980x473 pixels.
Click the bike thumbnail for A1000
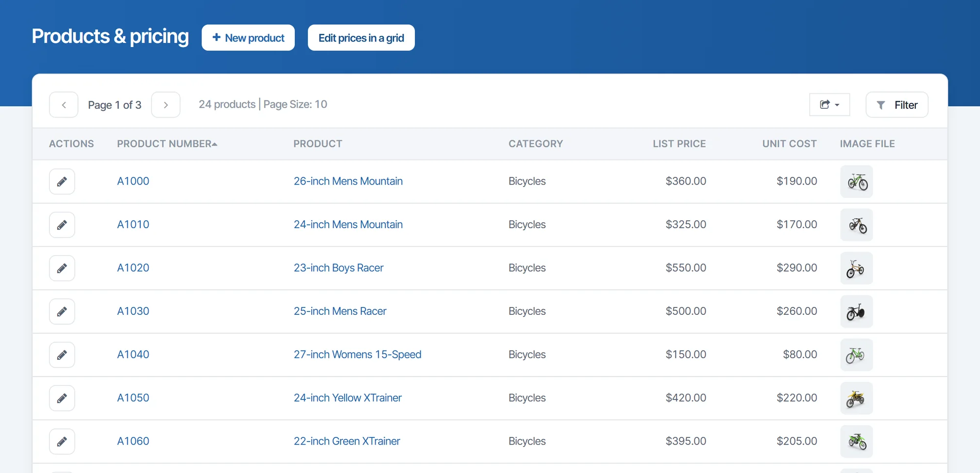point(857,182)
